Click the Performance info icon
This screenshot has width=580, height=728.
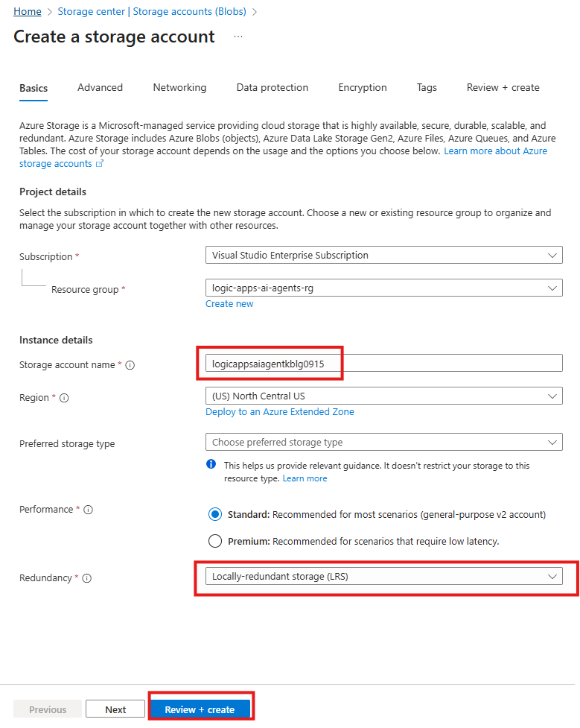(x=88, y=510)
